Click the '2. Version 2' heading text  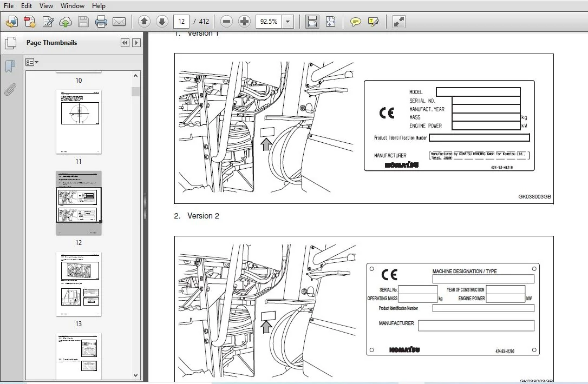click(x=197, y=216)
